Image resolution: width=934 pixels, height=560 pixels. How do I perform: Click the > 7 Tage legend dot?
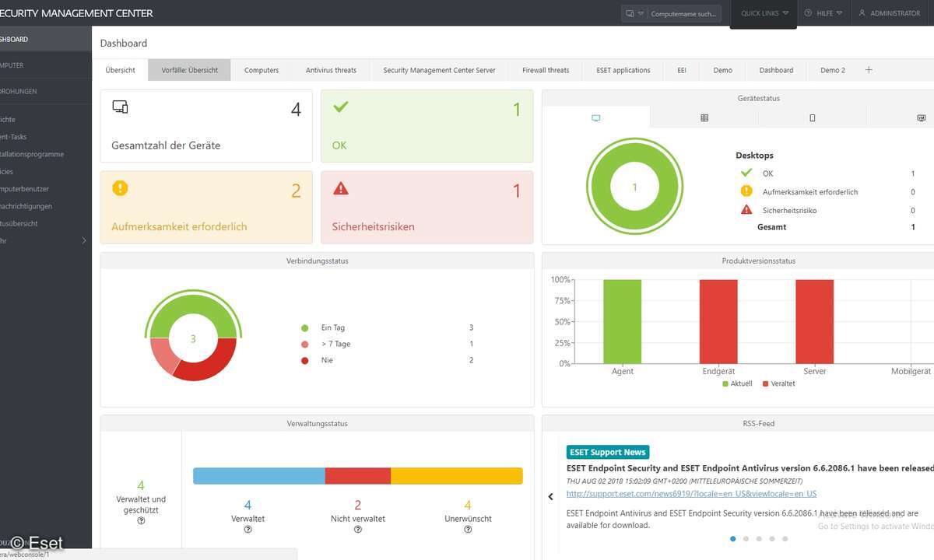tap(304, 344)
